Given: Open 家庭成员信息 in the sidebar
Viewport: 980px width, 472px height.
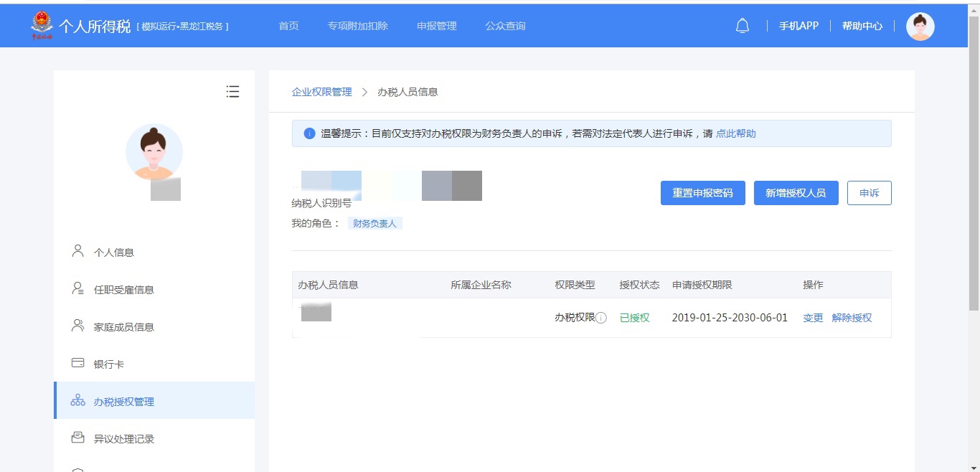Looking at the screenshot, I should [x=124, y=327].
